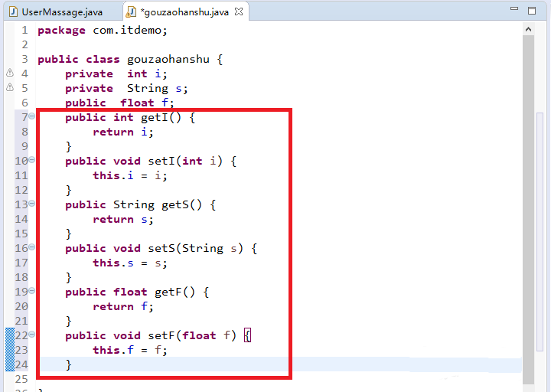Maximize the editor area

coord(532,11)
